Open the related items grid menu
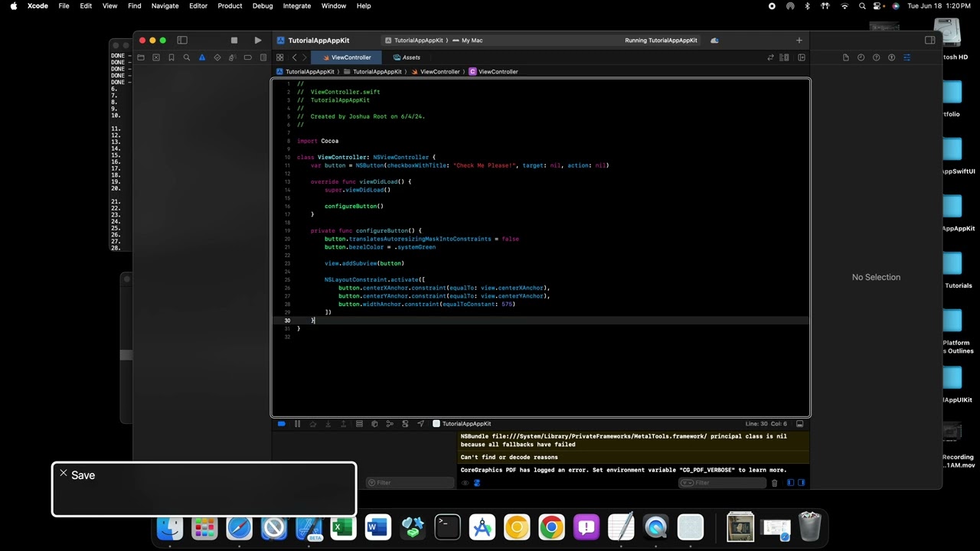Image resolution: width=980 pixels, height=551 pixels. pos(279,57)
